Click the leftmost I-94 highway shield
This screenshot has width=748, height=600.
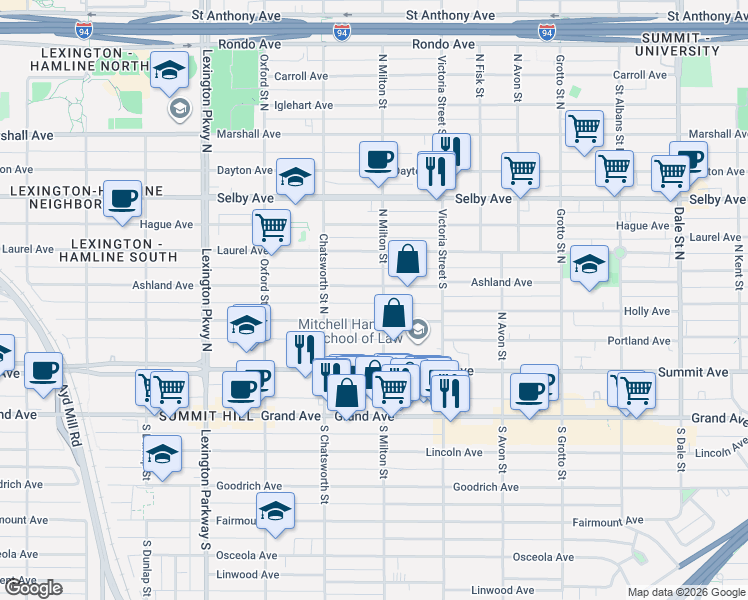(x=83, y=30)
